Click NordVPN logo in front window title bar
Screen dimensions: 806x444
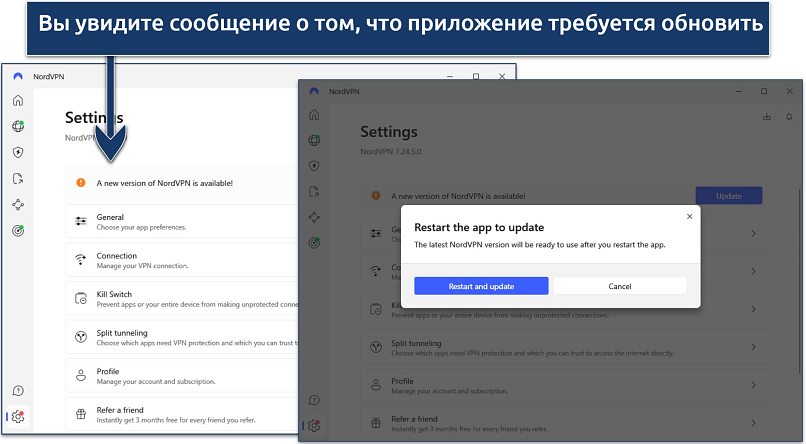pos(314,91)
